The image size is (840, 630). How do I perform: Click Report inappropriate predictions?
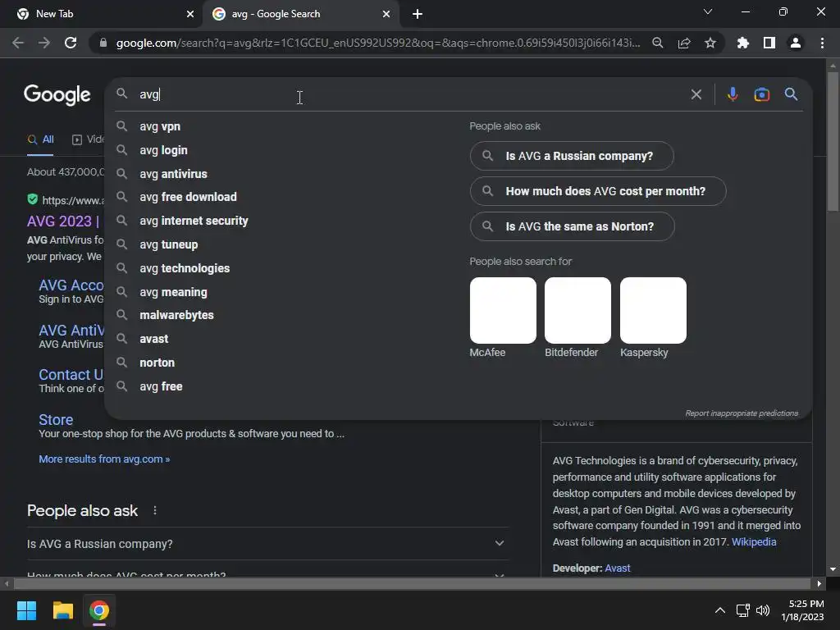click(742, 413)
